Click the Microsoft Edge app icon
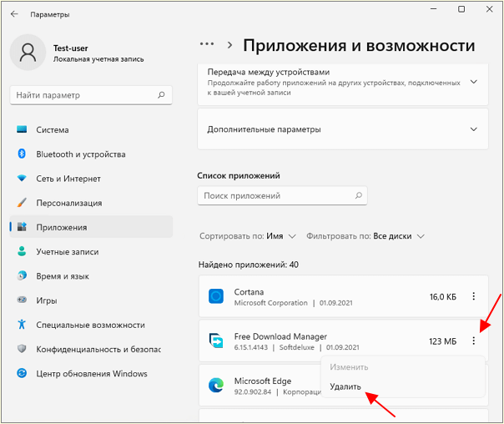 click(216, 385)
